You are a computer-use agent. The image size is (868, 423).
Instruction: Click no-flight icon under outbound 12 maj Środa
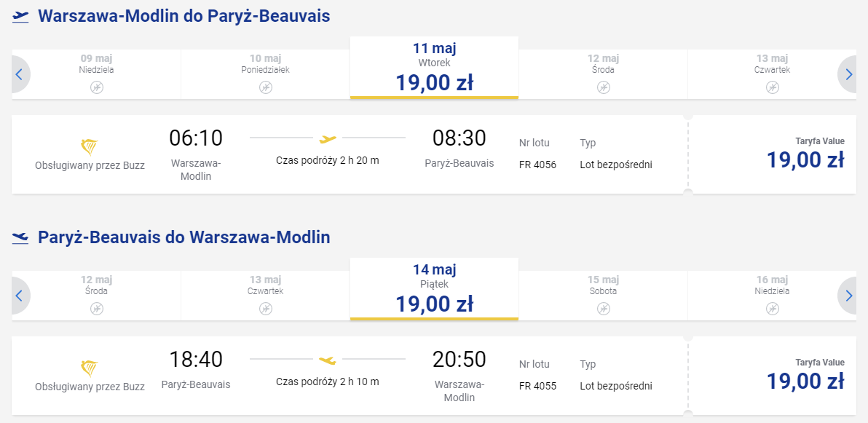tap(604, 87)
